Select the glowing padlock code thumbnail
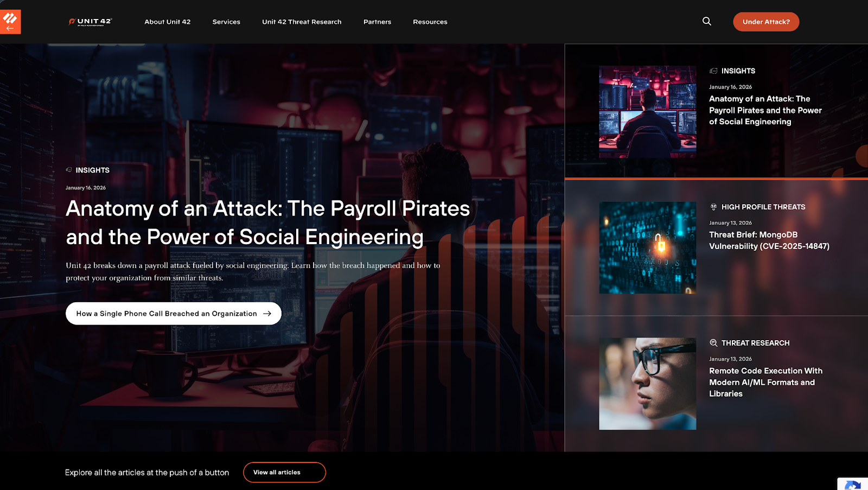The height and width of the screenshot is (490, 868). pyautogui.click(x=647, y=248)
